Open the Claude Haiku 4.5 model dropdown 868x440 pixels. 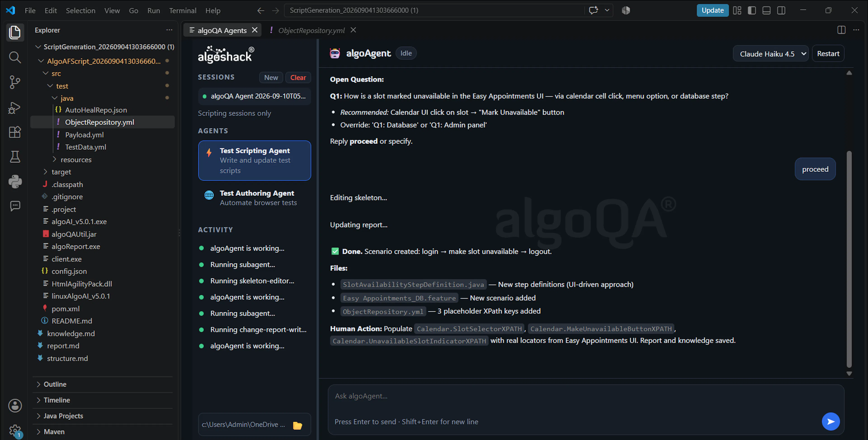(771, 54)
